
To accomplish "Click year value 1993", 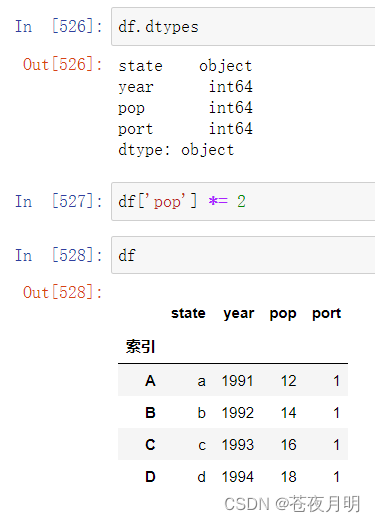I will (238, 445).
